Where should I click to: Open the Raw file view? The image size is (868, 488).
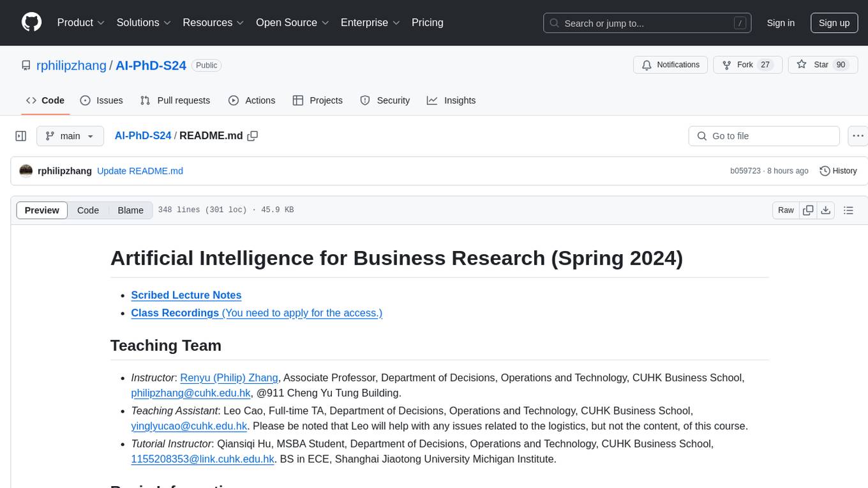tap(786, 210)
